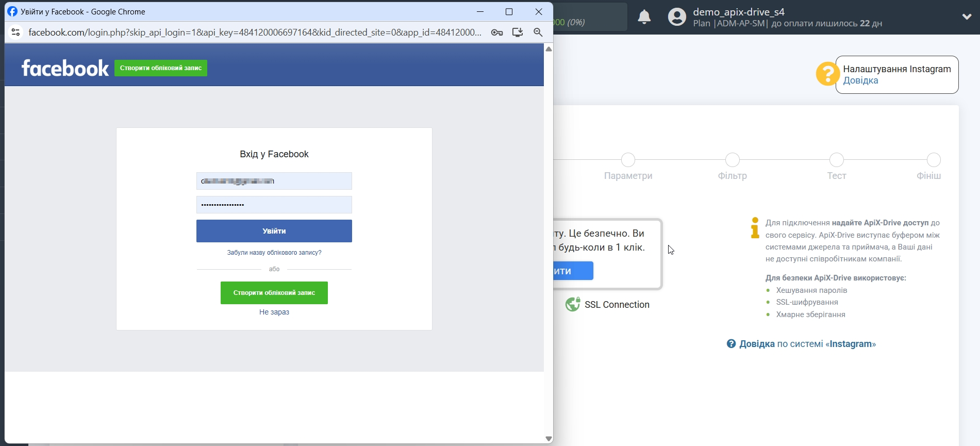This screenshot has width=980, height=446.
Task: Click the user avatar icon in ApiX-Drive
Action: (677, 17)
